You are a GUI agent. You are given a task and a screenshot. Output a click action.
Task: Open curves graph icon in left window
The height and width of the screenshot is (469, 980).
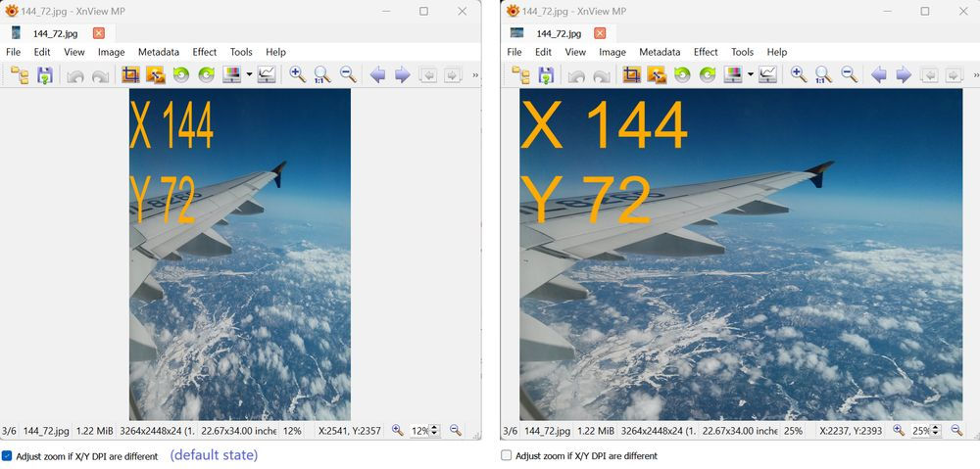pyautogui.click(x=267, y=75)
